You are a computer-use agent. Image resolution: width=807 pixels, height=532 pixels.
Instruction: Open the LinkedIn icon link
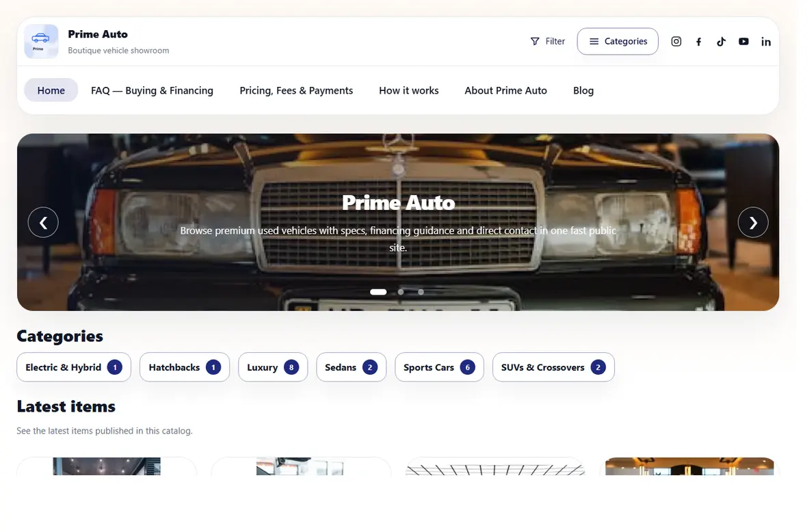[766, 42]
